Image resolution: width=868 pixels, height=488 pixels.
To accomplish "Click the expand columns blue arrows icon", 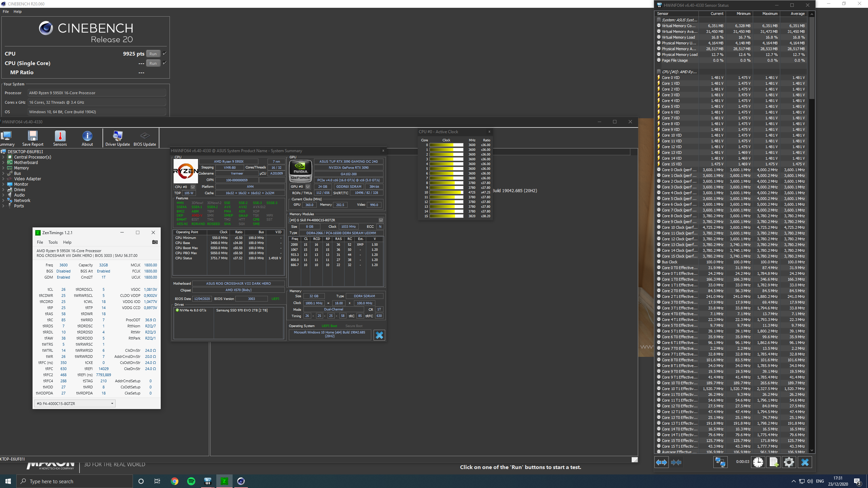I will point(661,462).
